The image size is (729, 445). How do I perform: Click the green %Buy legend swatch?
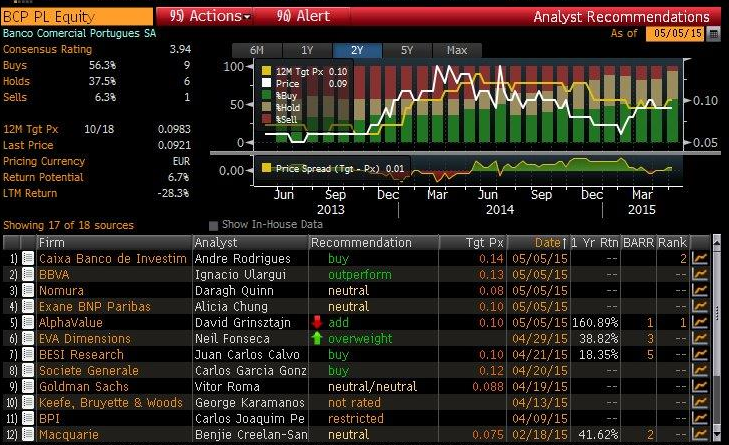266,95
